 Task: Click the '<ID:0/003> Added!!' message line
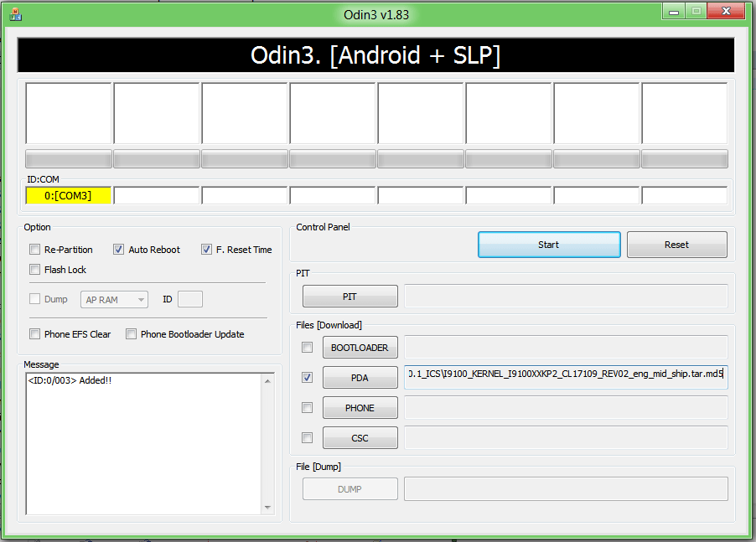(70, 380)
